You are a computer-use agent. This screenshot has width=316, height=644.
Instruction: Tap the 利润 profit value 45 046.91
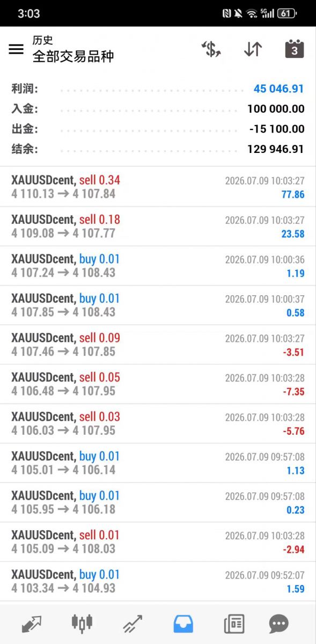pos(279,89)
